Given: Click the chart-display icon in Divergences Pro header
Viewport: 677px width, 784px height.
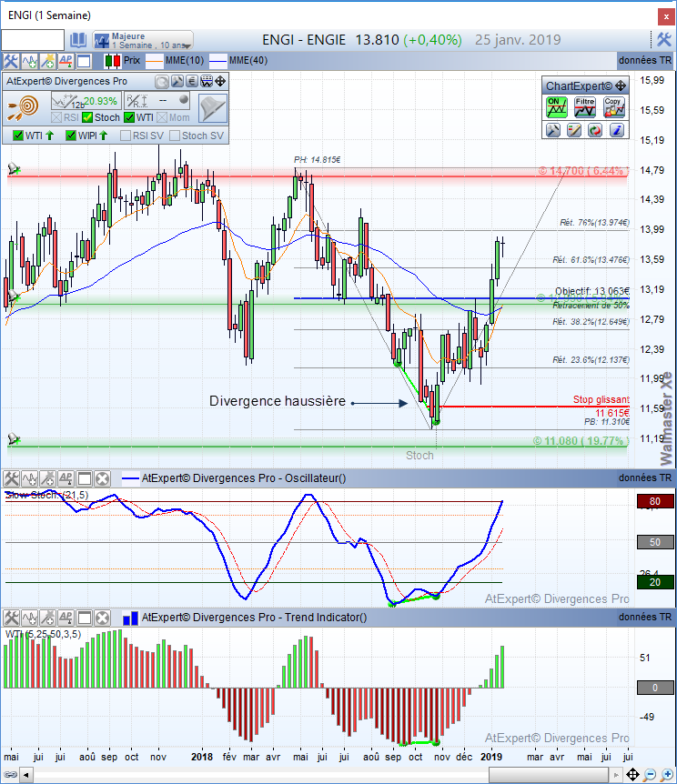Looking at the screenshot, I should coord(207,82).
